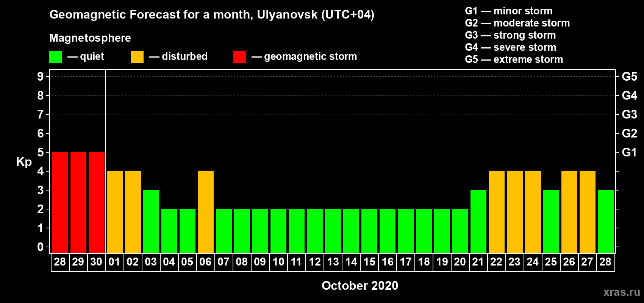Click the orange disturbed legend swatch

click(137, 57)
